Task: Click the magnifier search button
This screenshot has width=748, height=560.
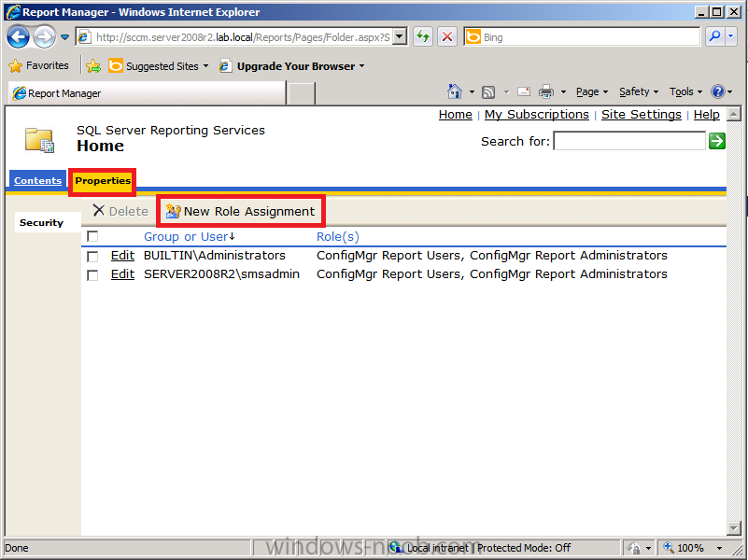Action: point(714,36)
